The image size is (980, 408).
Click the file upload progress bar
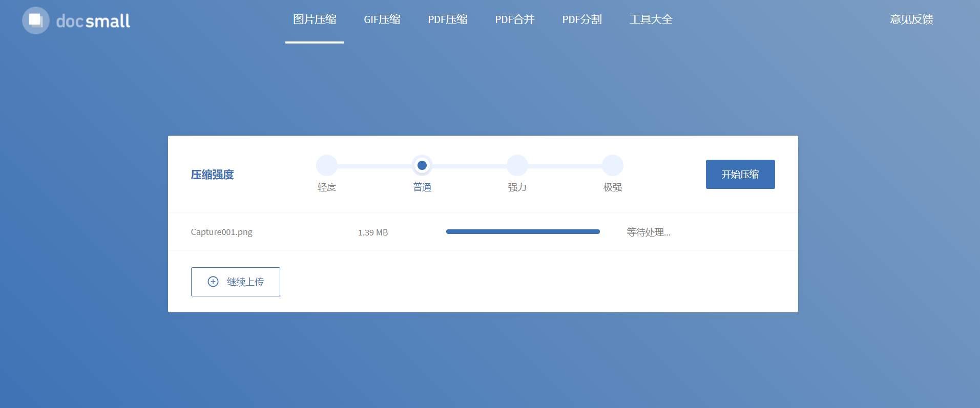click(523, 232)
